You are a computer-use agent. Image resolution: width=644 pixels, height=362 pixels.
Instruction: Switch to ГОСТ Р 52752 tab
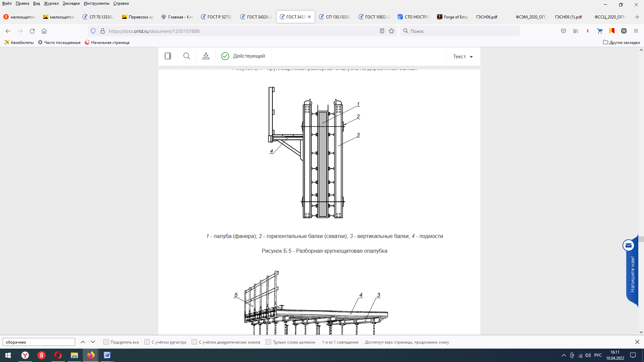click(x=217, y=17)
